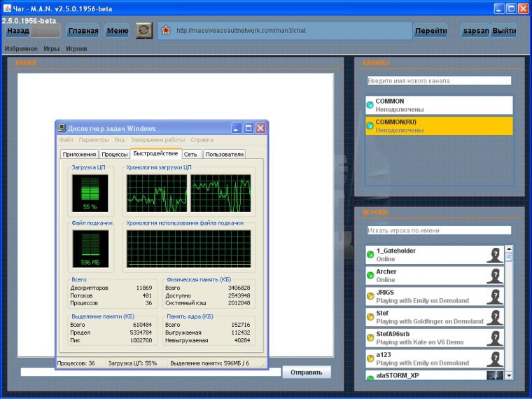532x399 pixels.
Task: Select player Archer in list
Action: coord(435,276)
